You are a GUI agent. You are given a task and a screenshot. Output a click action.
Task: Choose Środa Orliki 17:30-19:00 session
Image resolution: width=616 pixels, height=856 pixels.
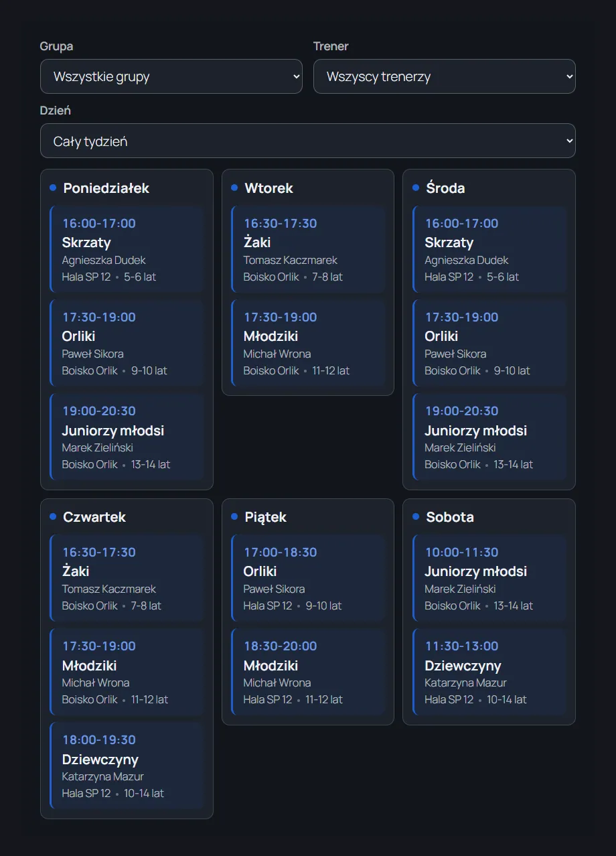[489, 344]
